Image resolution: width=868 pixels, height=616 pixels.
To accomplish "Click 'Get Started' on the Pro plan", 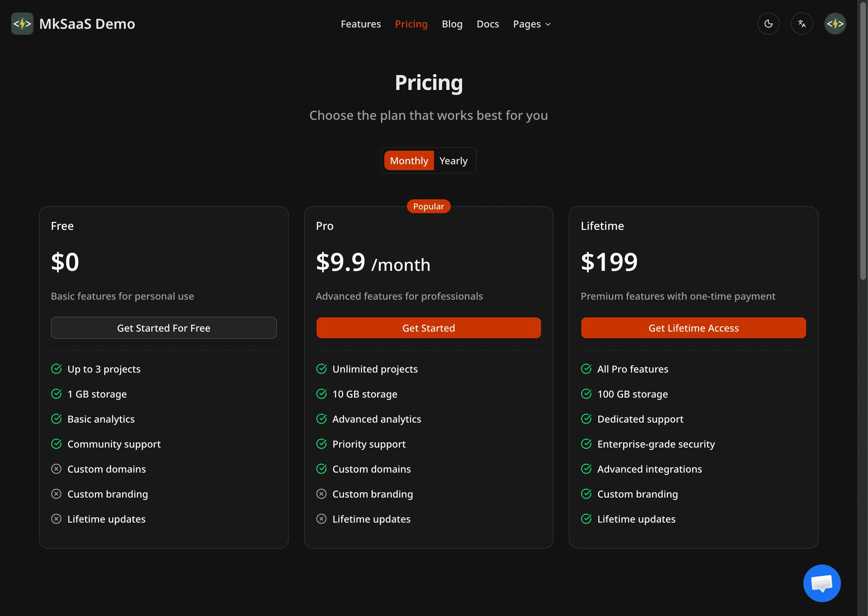I will tap(428, 328).
